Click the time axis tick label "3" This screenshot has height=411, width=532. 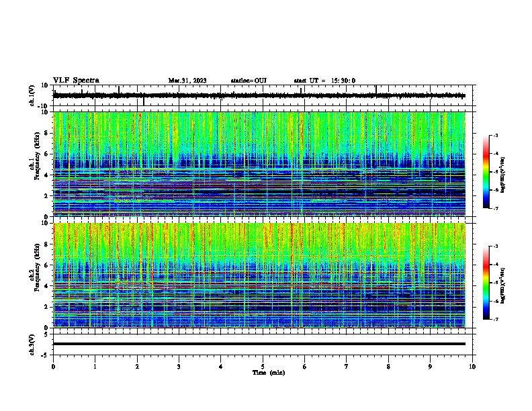pos(179,367)
